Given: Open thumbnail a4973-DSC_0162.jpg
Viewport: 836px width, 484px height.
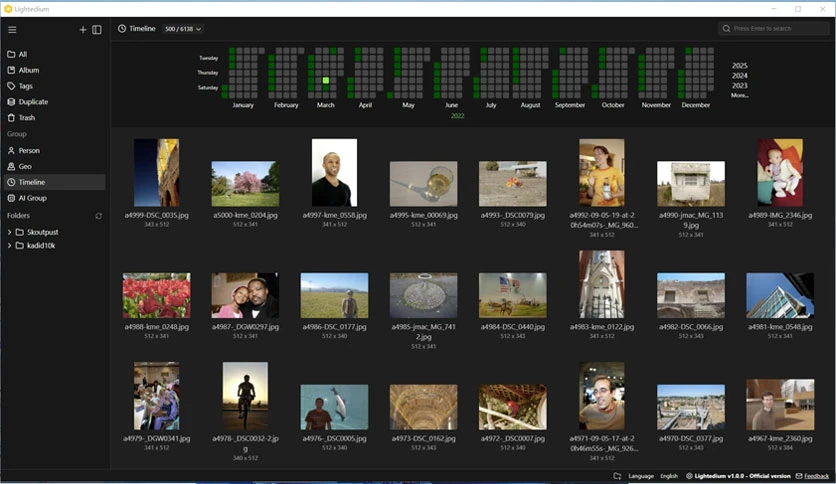Looking at the screenshot, I should (423, 407).
